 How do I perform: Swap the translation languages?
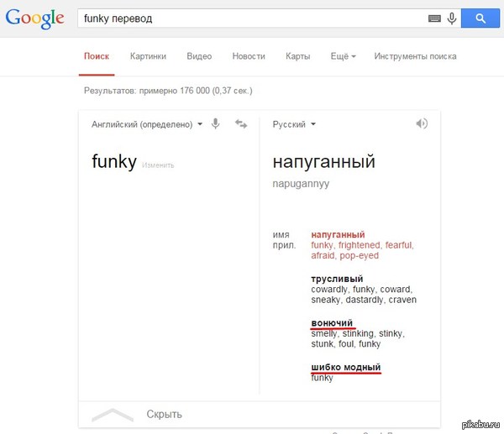point(241,124)
